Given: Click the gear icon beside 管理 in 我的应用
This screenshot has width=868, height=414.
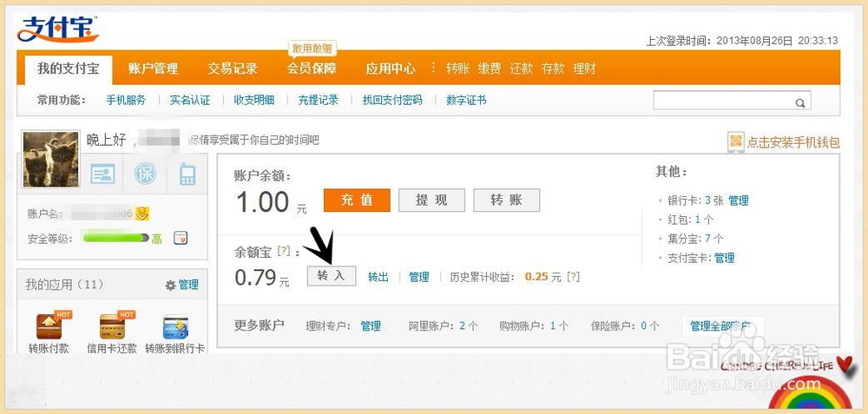Looking at the screenshot, I should tap(170, 285).
